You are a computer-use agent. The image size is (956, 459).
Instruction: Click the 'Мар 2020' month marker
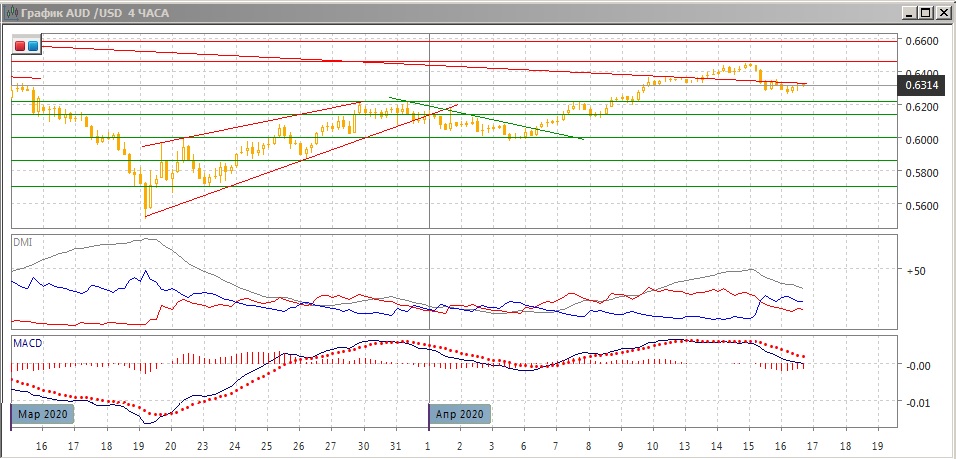coord(43,415)
